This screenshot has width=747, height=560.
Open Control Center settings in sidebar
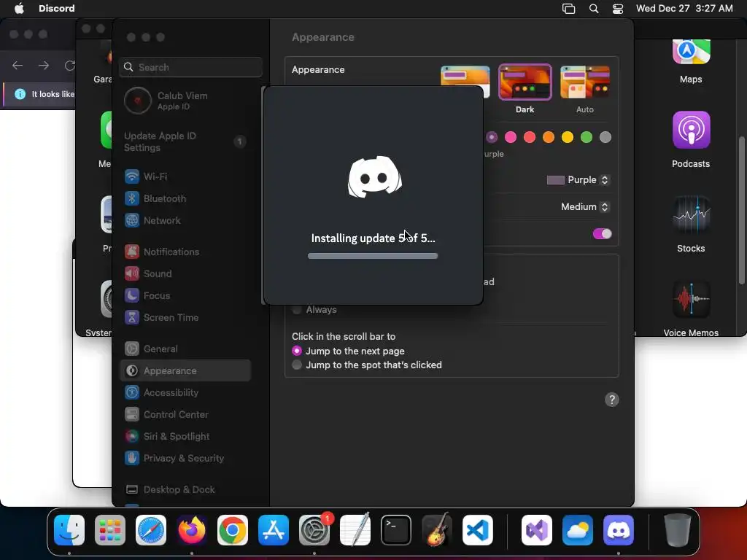(x=185, y=415)
